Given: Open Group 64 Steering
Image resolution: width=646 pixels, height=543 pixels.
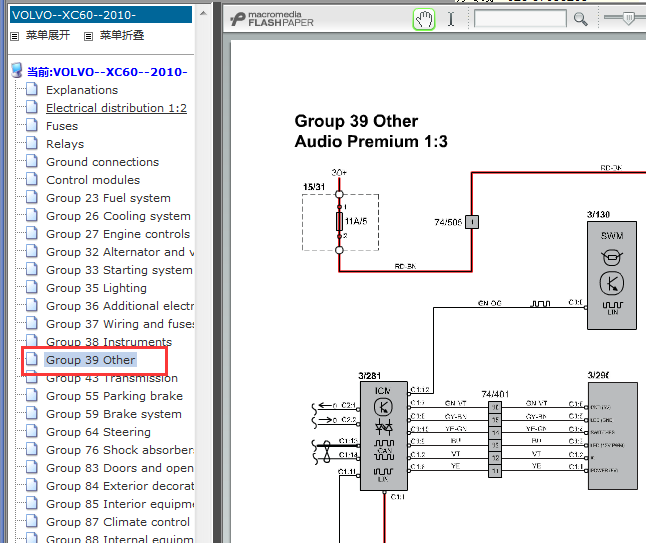Looking at the screenshot, I should (x=98, y=432).
